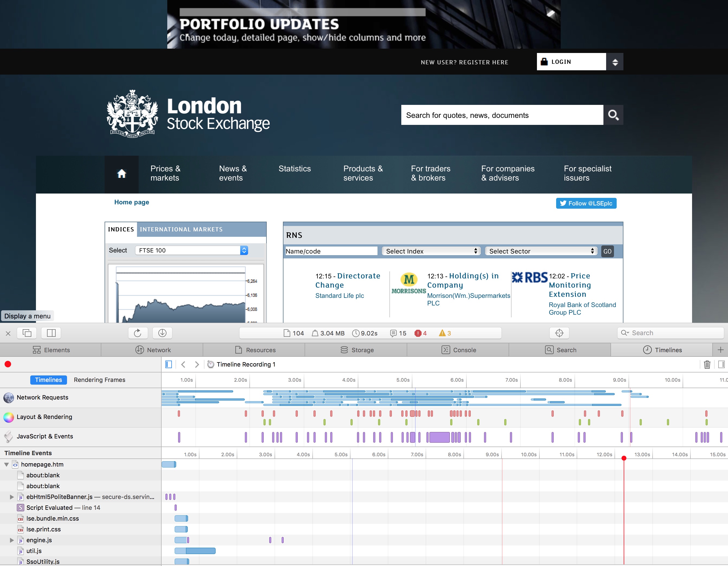Toggle the details sidebar on the right
Screen dimensions: 728x566
coord(721,364)
